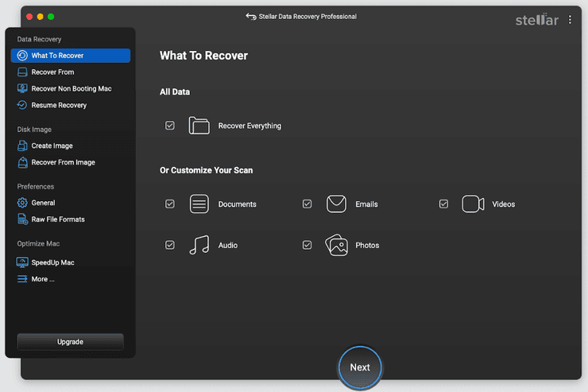Uncheck the Emails checkbox
Image resolution: width=588 pixels, height=392 pixels.
click(x=308, y=204)
